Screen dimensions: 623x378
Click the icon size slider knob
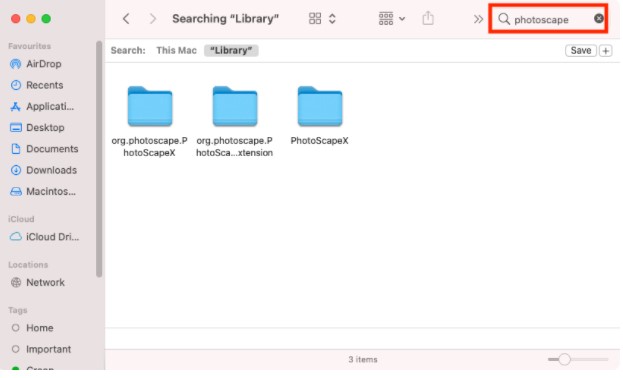(x=564, y=359)
